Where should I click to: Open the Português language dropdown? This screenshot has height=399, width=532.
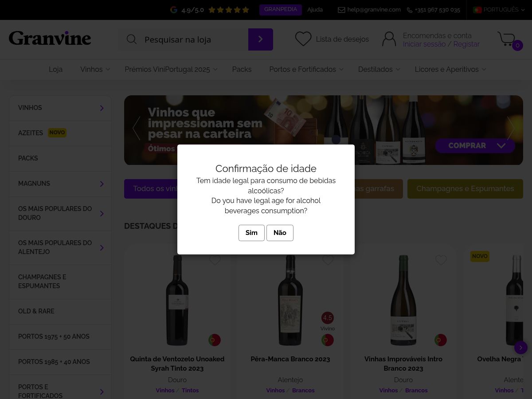point(499,10)
